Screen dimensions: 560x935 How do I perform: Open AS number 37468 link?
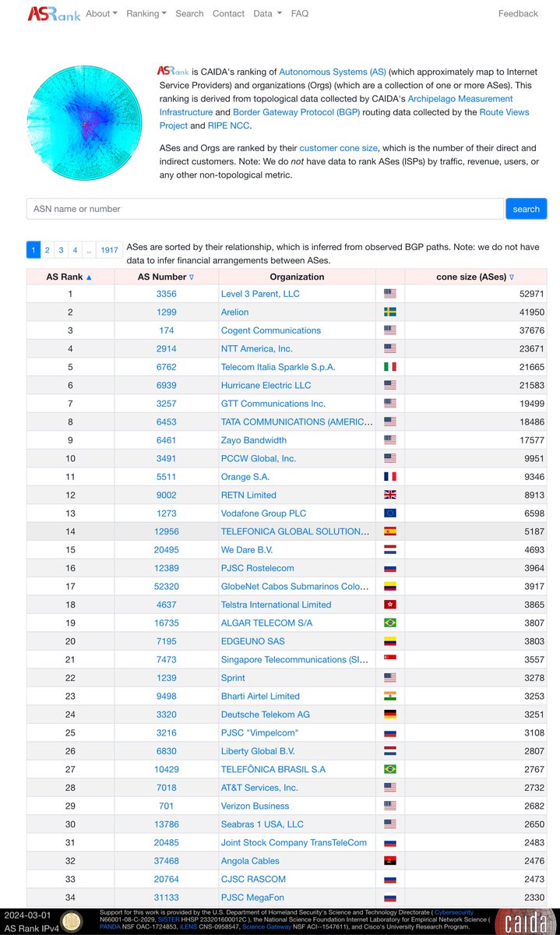click(166, 861)
